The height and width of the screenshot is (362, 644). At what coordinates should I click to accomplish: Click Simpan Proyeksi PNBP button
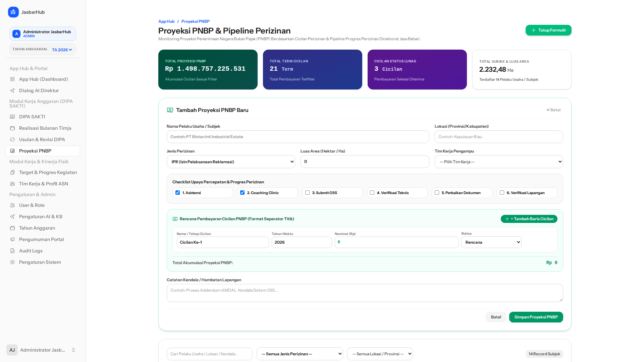pos(536,317)
